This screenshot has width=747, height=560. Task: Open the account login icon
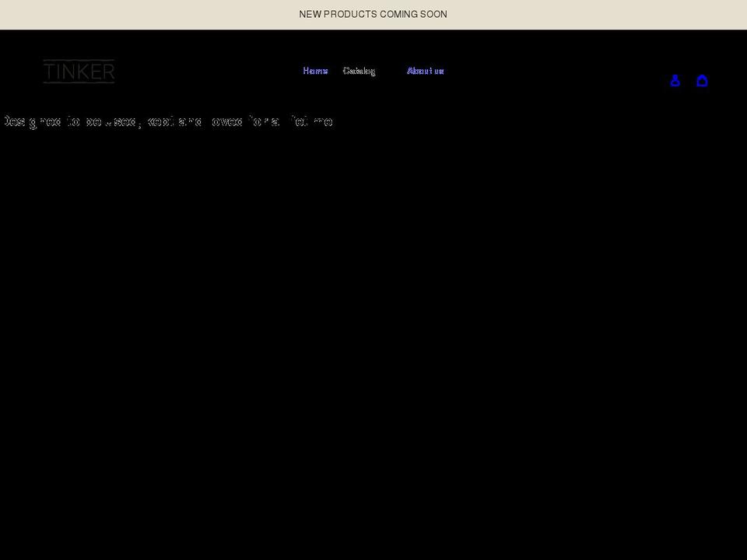coord(675,80)
